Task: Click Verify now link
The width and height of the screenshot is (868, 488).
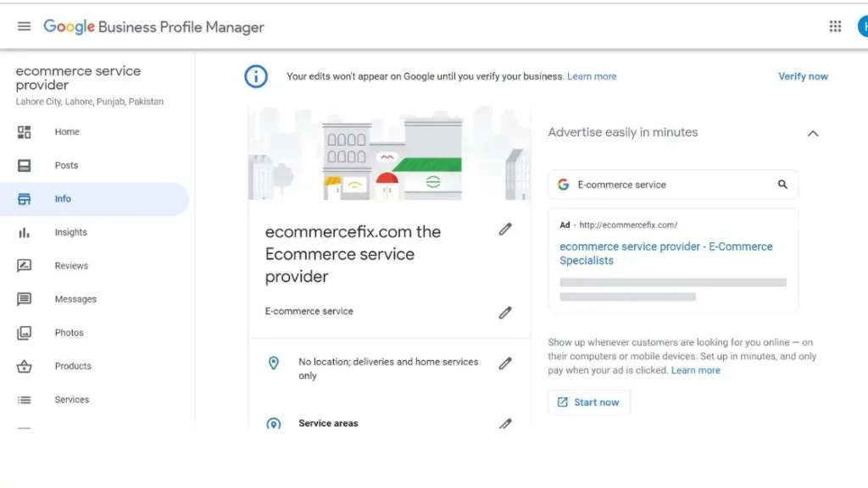Action: pyautogui.click(x=803, y=76)
